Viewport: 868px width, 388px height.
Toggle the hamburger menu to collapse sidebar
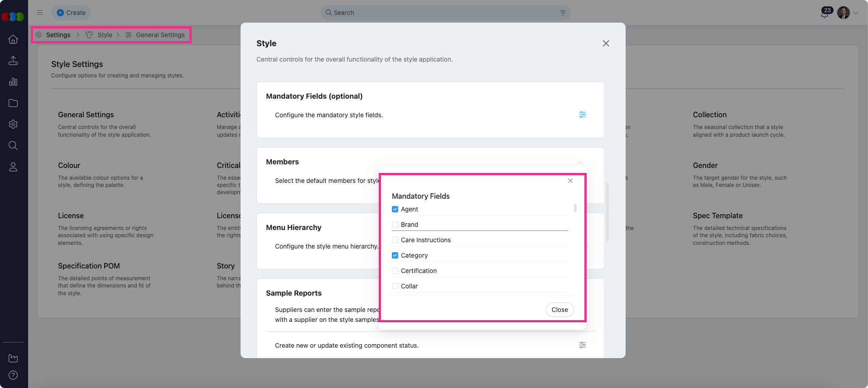point(40,13)
